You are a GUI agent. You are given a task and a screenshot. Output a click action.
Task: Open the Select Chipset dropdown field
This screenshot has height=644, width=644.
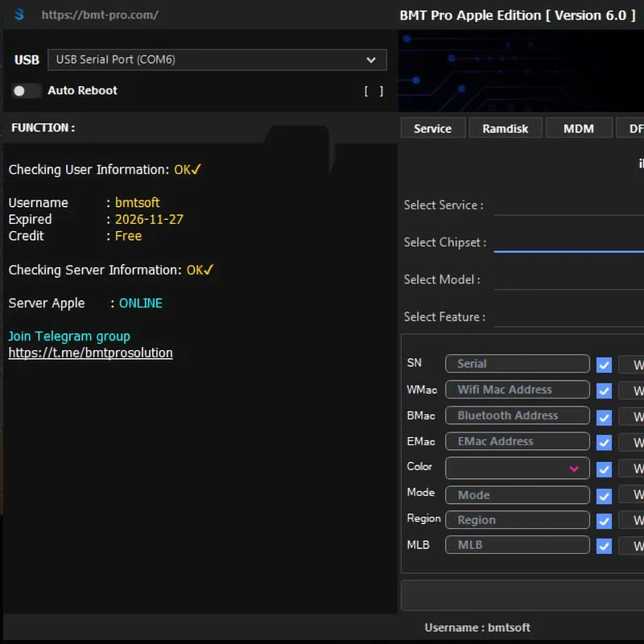coord(569,242)
